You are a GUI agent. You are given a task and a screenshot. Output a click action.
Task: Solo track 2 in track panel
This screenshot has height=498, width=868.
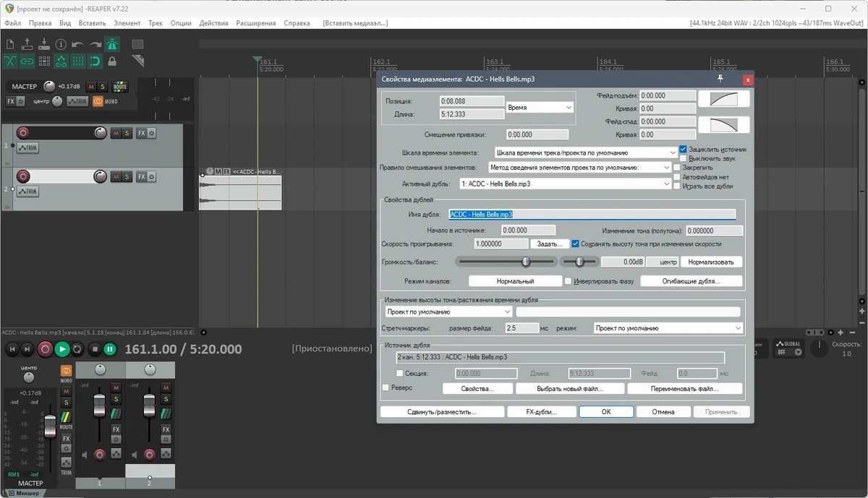point(127,176)
